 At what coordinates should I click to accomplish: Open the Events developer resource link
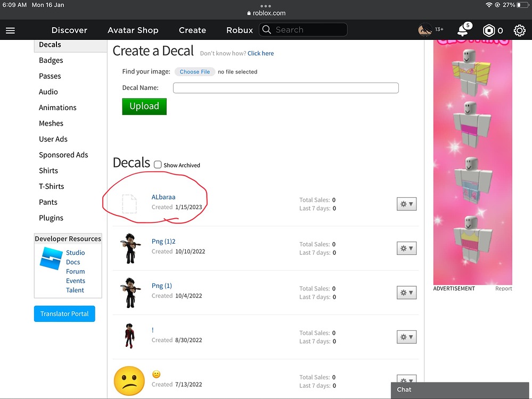75,281
